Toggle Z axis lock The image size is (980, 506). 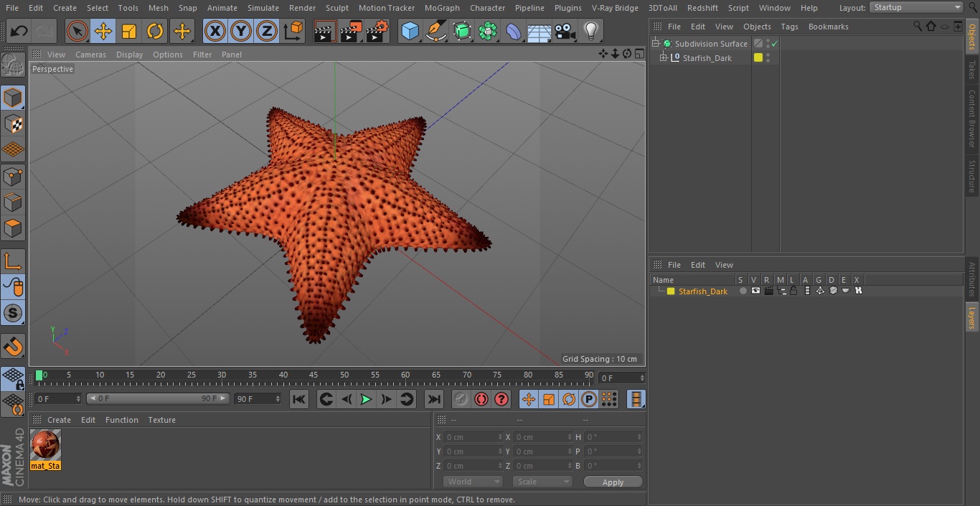click(267, 31)
